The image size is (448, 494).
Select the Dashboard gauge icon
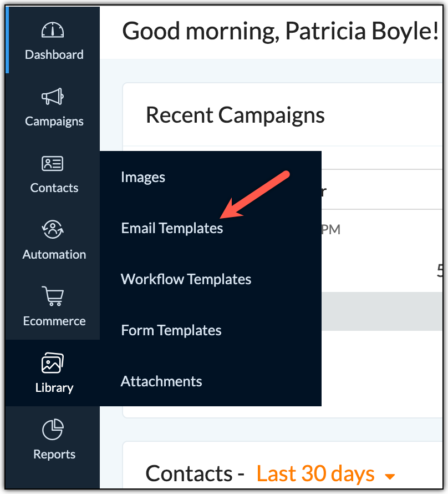54,29
